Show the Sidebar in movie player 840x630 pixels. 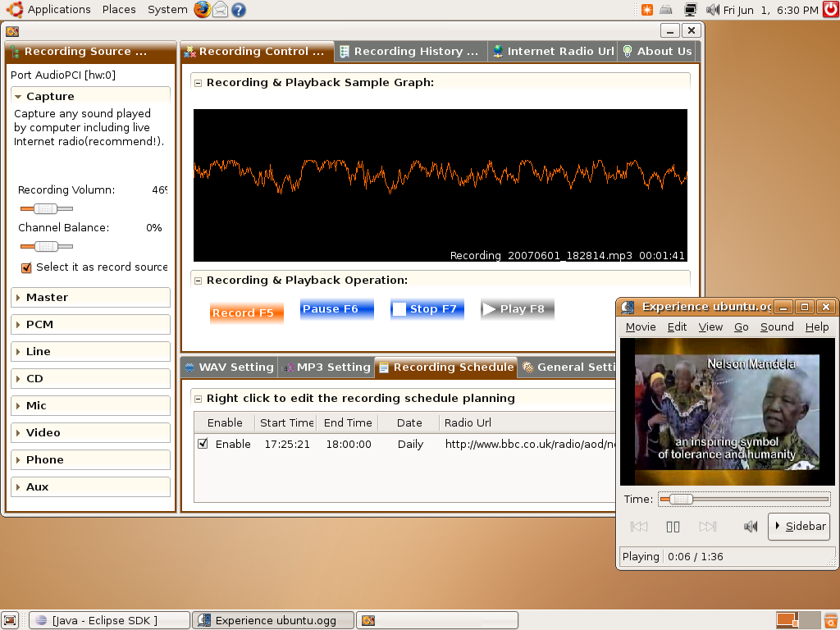799,527
